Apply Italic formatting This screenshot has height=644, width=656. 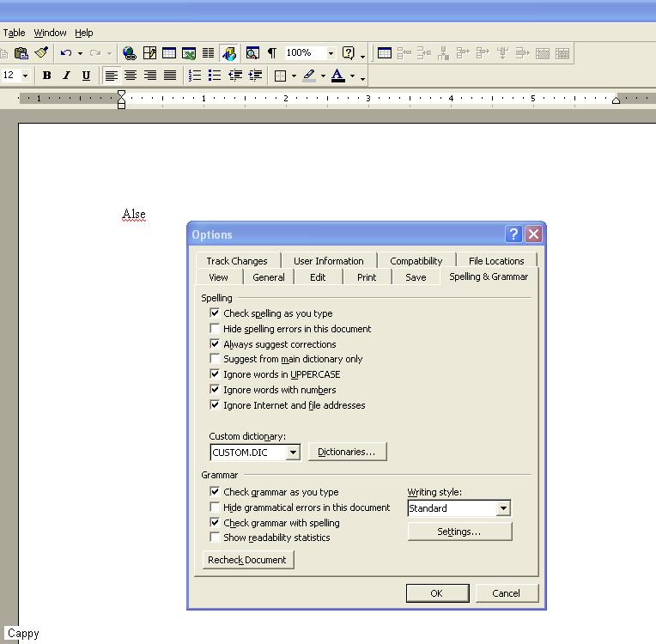point(66,76)
